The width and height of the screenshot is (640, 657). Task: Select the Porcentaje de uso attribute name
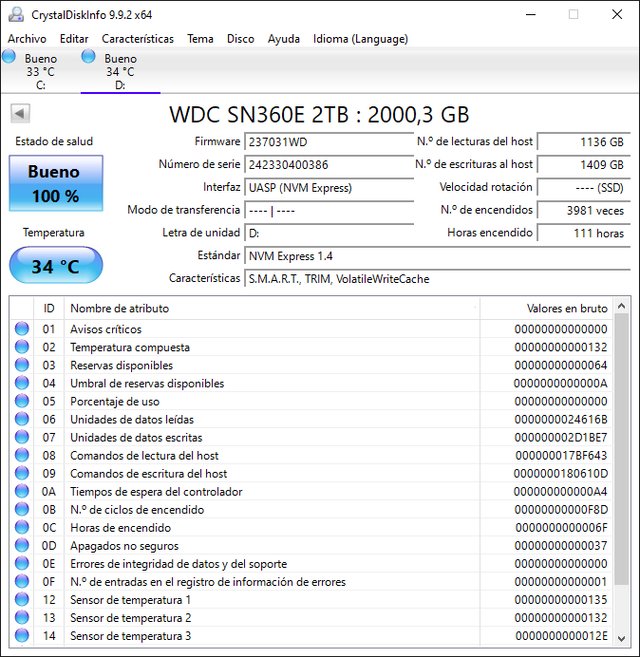point(115,401)
